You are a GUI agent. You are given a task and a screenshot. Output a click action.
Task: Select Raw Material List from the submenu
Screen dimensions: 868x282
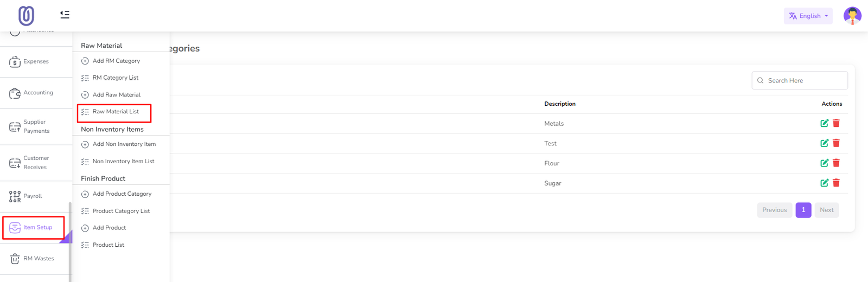point(116,112)
